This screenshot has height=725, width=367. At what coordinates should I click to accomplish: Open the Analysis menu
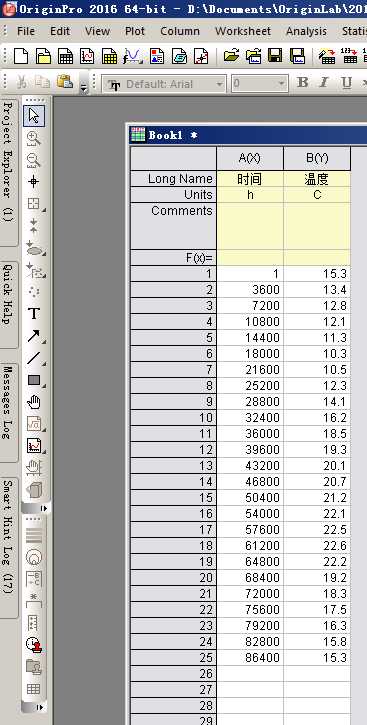pyautogui.click(x=306, y=31)
